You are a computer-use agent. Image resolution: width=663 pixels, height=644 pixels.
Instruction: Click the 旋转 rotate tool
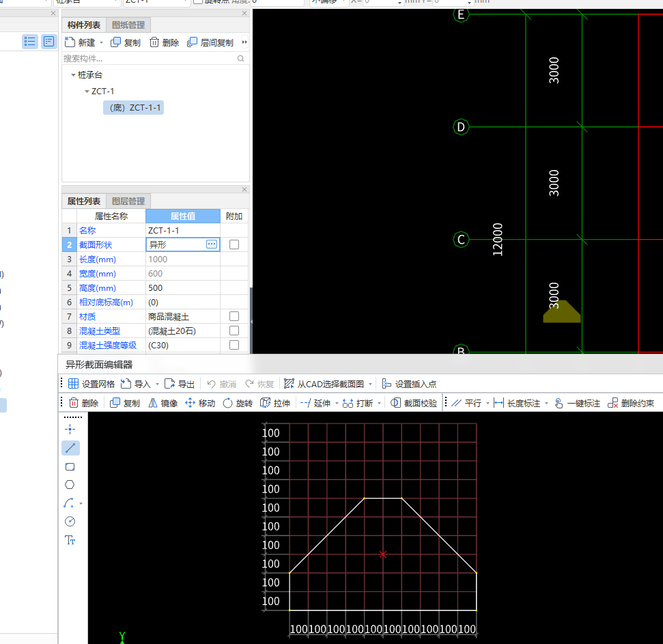point(238,404)
